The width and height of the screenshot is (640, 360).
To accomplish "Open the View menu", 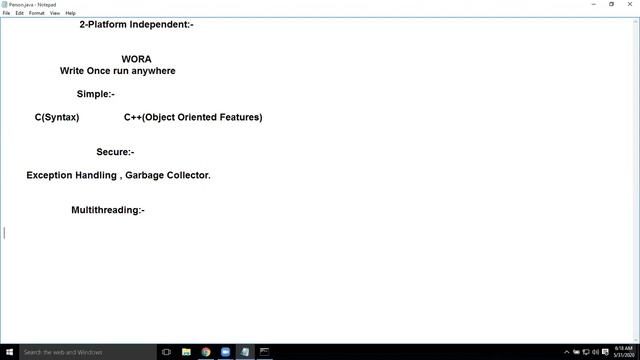I will (55, 13).
